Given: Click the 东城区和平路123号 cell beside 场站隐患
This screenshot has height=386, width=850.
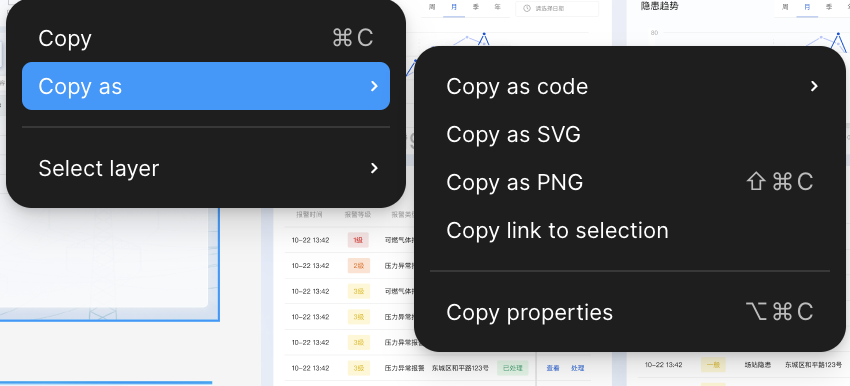Looking at the screenshot, I should pyautogui.click(x=813, y=365).
